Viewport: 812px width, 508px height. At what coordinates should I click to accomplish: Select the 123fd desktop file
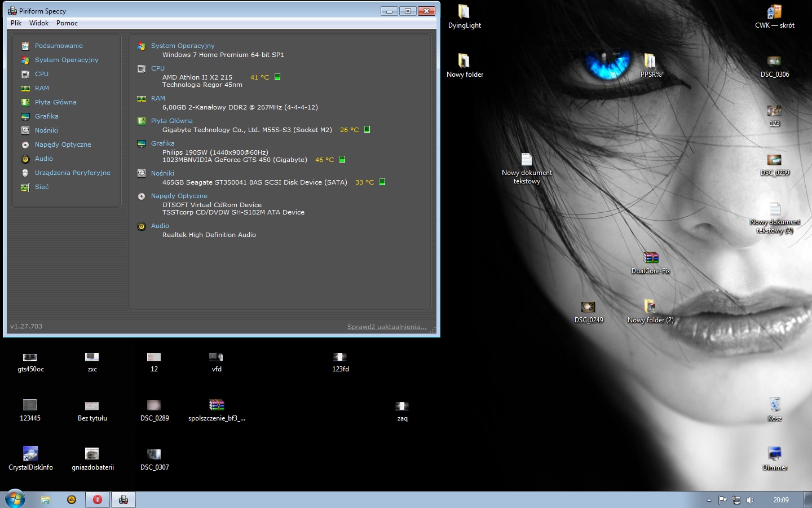(340, 361)
